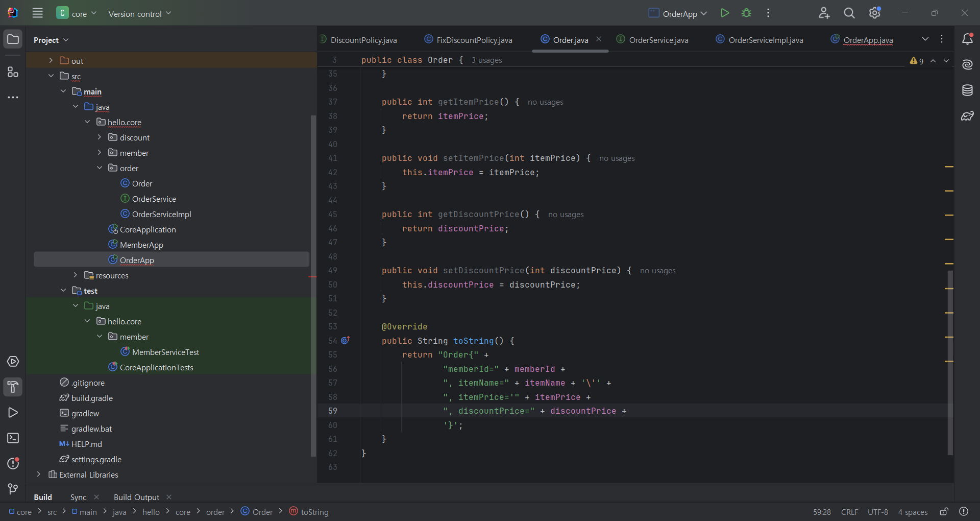Open the Code With Me icon
Viewport: 980px width, 521px height.
click(x=824, y=13)
